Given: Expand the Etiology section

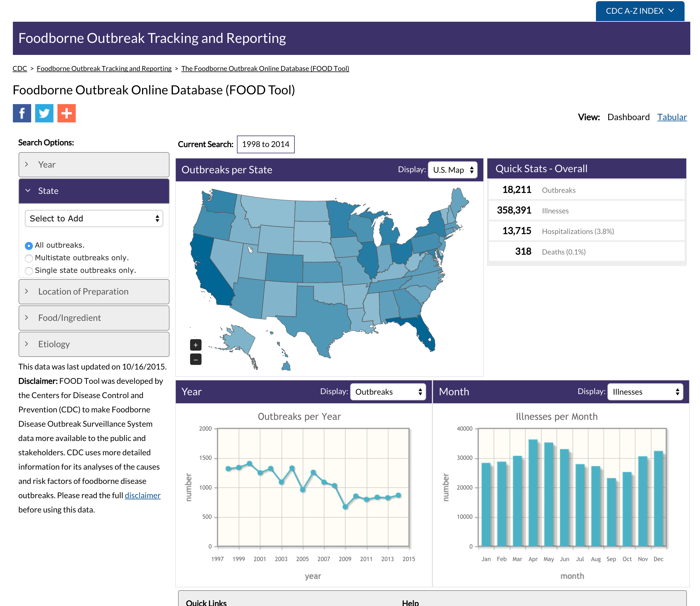Looking at the screenshot, I should click(94, 344).
